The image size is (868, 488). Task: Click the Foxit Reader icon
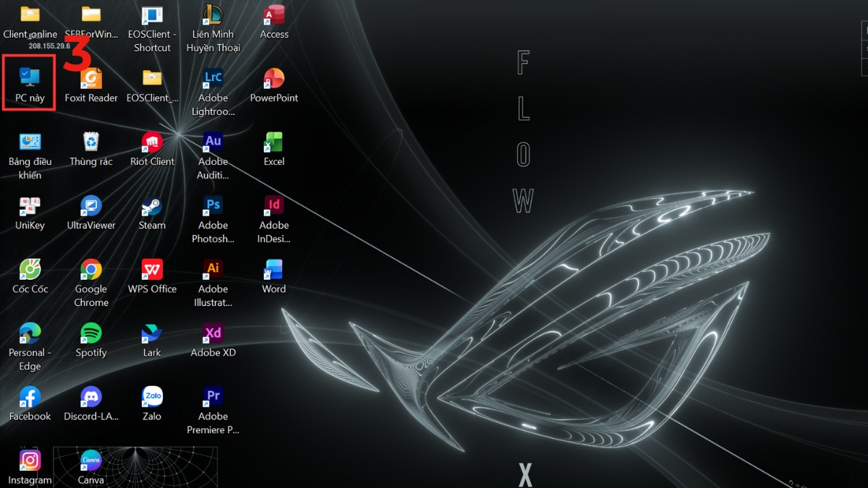pos(91,78)
